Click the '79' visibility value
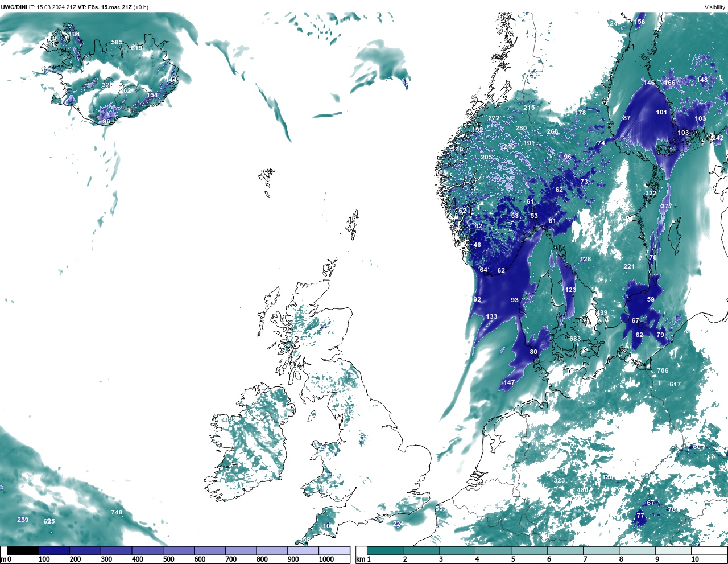 660,335
